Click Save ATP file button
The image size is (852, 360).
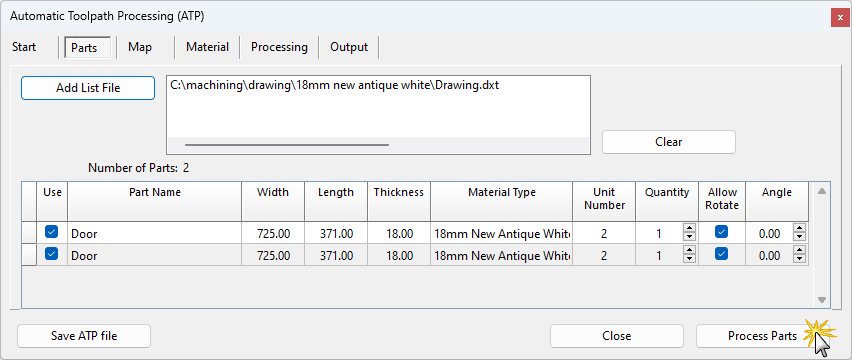(x=84, y=336)
